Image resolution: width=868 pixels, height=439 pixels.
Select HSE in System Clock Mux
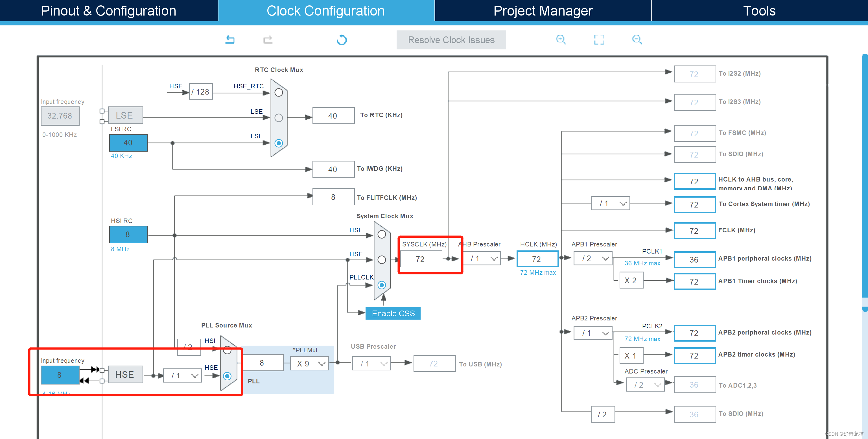pos(381,260)
